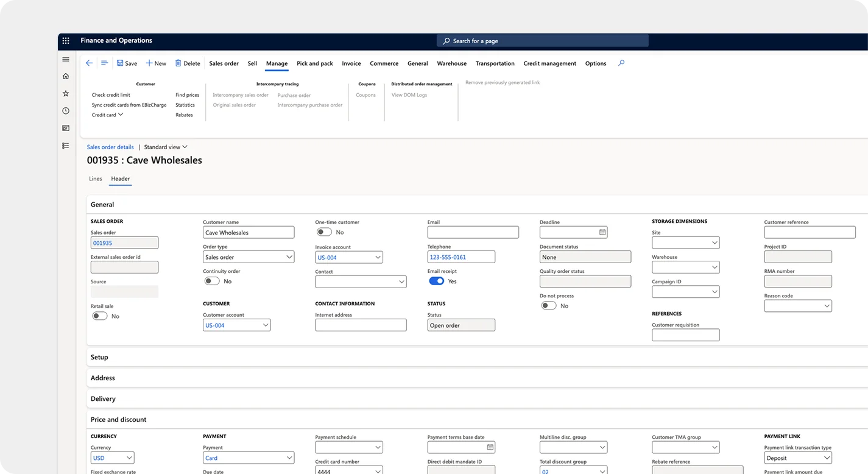This screenshot has width=868, height=474.
Task: Open the Transportation ribbon tab
Action: pyautogui.click(x=495, y=63)
